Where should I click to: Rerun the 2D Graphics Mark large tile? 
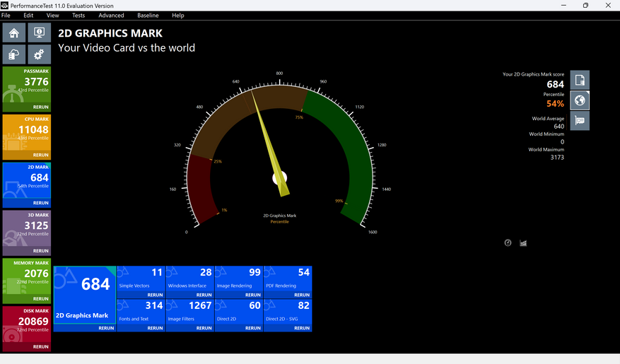pos(106,328)
